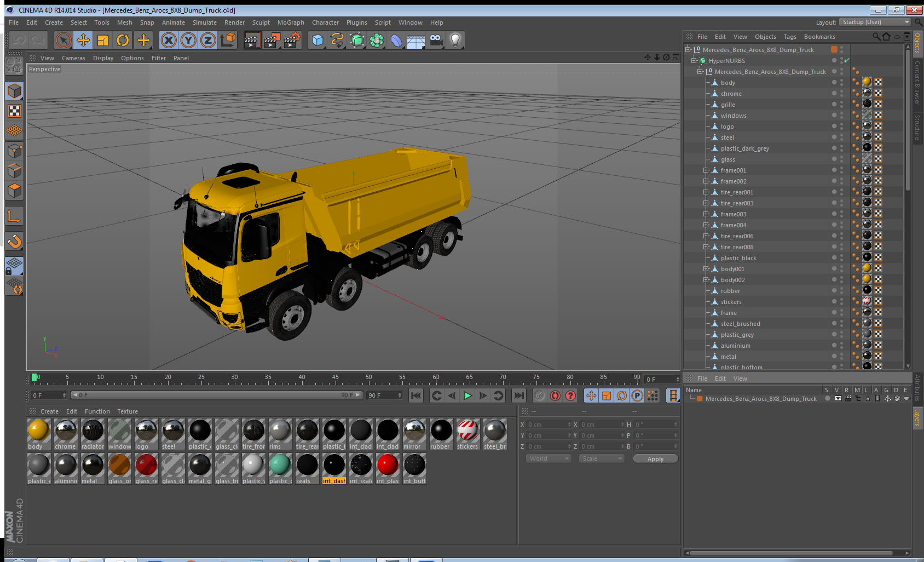Viewport: 924px width, 562px height.
Task: Open the spline pen tools
Action: [337, 40]
